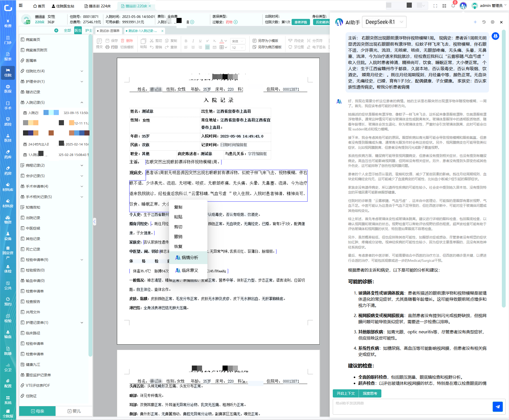Screen dimensions: 509x420
Task: Click 患者详情 button
Action: [301, 22]
